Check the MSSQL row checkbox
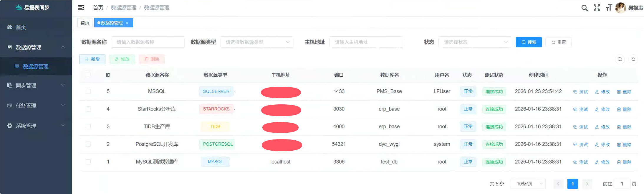 88,91
